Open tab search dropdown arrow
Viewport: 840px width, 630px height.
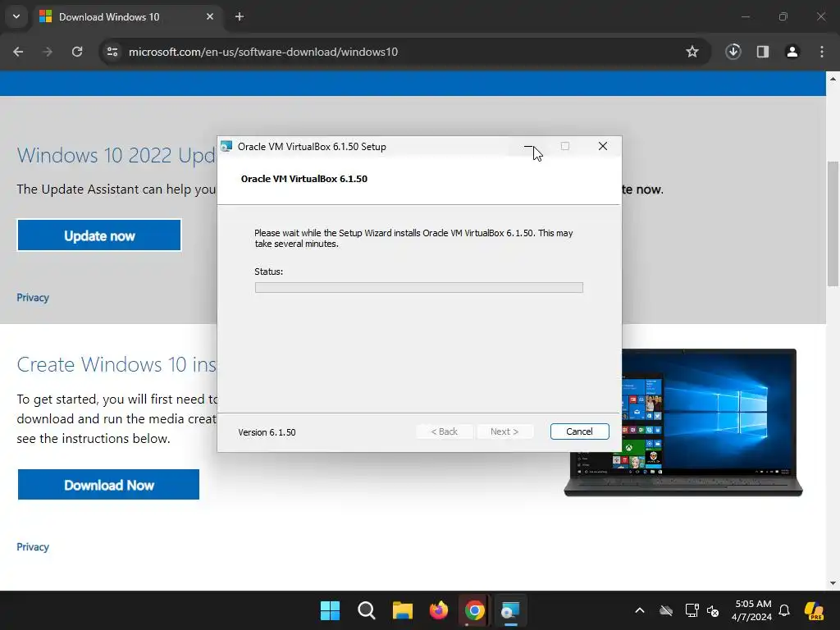[16, 16]
